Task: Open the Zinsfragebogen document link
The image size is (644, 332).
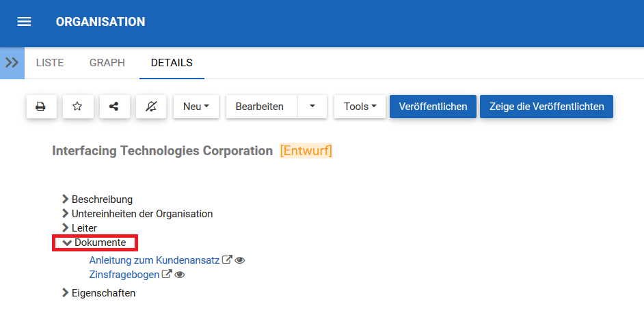Action: (124, 275)
